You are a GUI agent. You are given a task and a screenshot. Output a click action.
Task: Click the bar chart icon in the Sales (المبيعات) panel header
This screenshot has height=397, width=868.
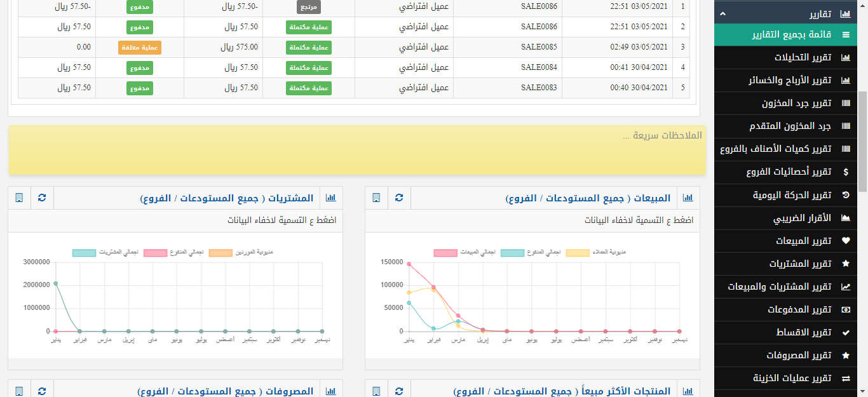688,198
